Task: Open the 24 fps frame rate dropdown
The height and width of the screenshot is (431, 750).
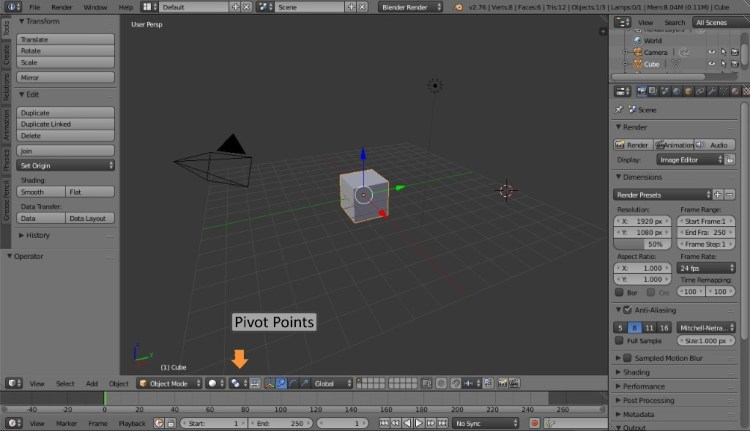Action: [x=706, y=268]
